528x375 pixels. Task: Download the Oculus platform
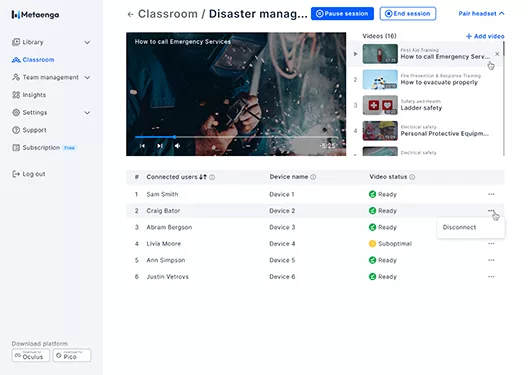31,355
